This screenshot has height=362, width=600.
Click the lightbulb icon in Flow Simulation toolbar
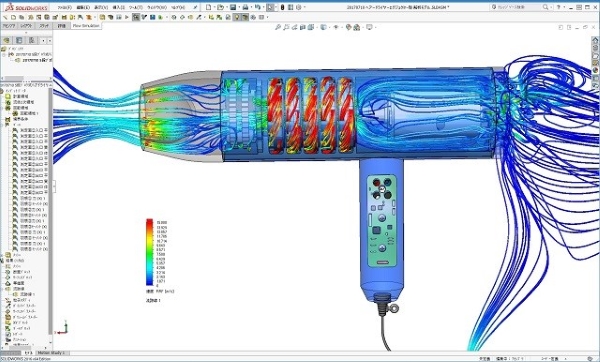pos(237,17)
